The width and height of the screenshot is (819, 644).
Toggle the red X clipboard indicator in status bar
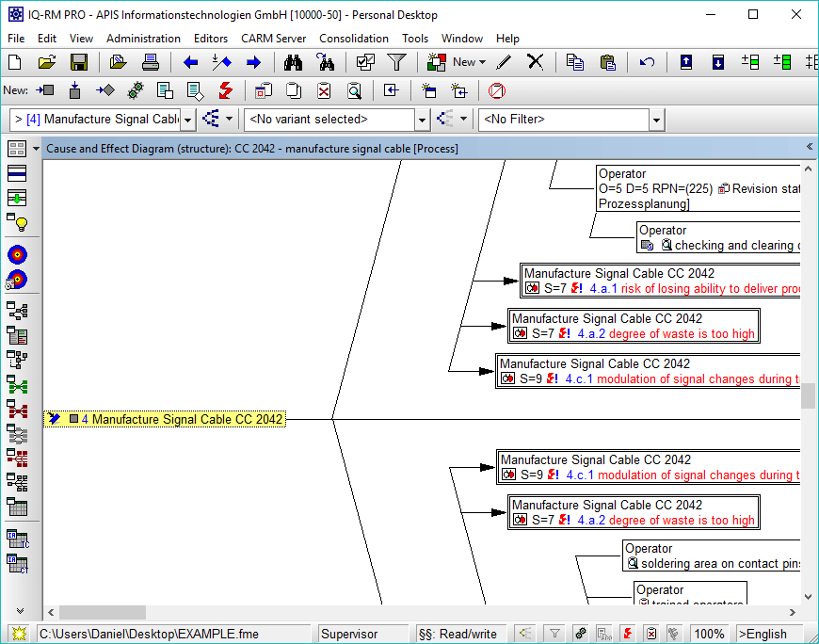[651, 634]
